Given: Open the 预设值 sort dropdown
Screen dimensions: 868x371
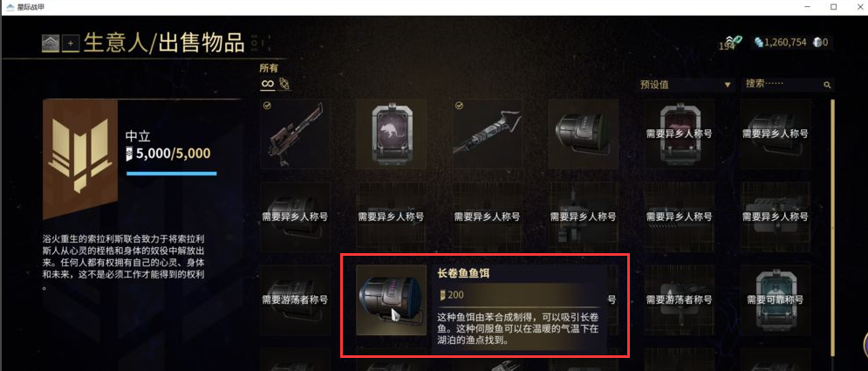Looking at the screenshot, I should point(686,85).
